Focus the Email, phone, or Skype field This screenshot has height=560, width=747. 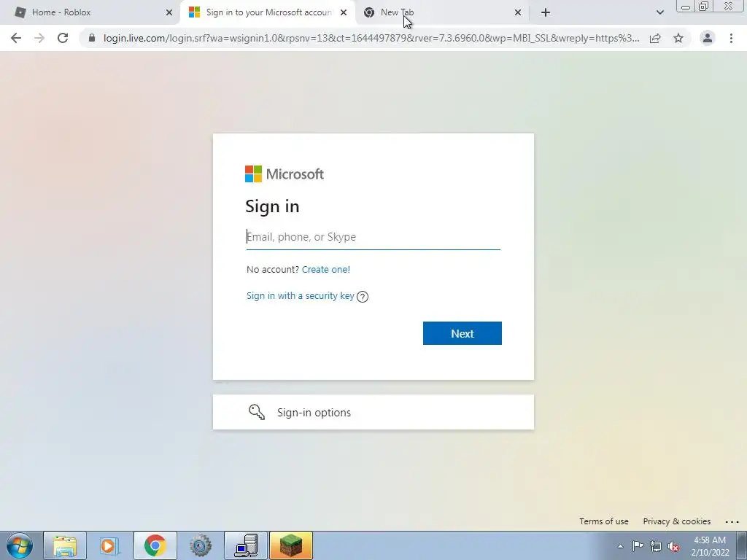tap(373, 237)
